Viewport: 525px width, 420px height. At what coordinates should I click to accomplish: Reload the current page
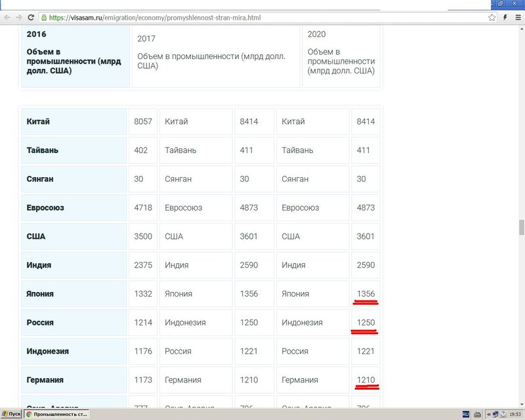31,18
